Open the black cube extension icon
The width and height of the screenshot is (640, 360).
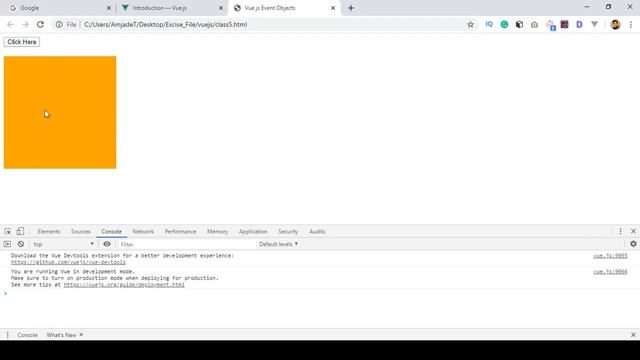point(519,24)
